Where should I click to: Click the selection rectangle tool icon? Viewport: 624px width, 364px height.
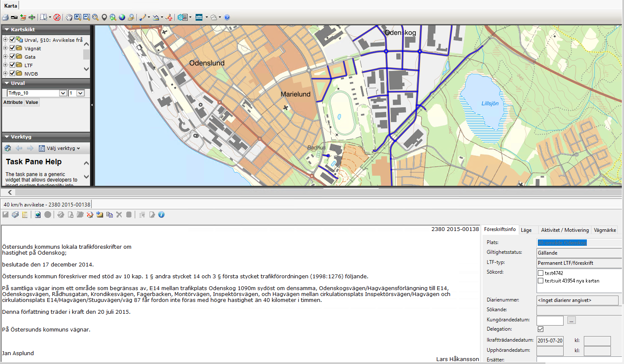44,17
